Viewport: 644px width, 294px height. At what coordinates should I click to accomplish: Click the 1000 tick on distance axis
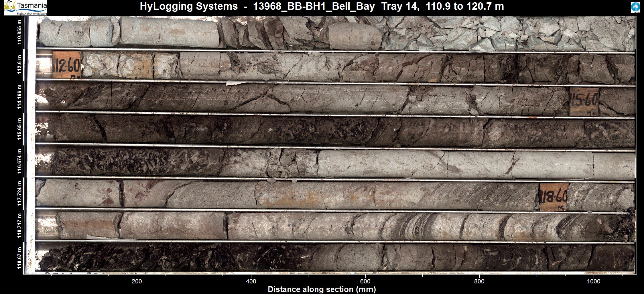point(593,281)
